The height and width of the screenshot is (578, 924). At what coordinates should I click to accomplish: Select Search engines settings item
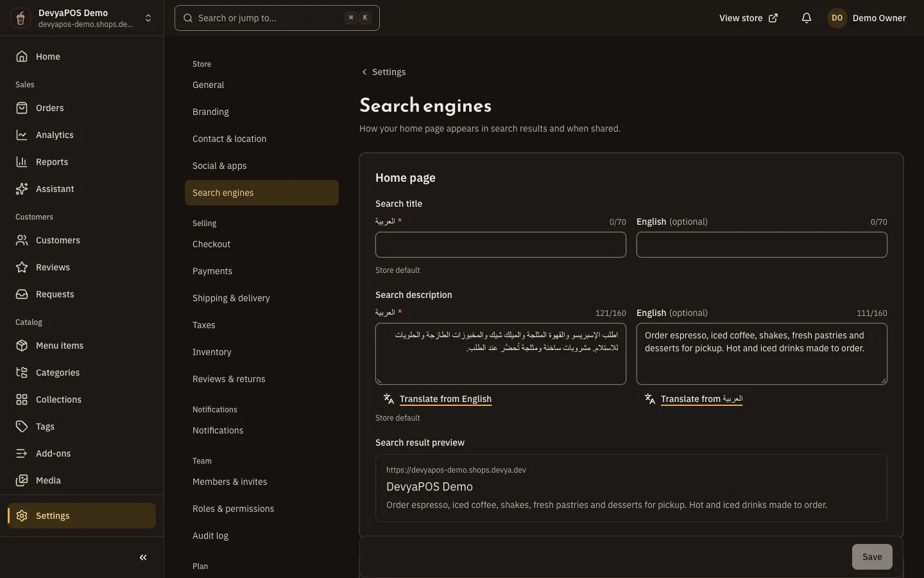pyautogui.click(x=262, y=193)
